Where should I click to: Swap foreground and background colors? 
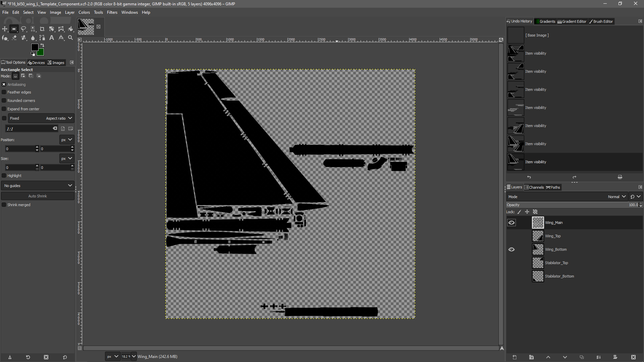pyautogui.click(x=42, y=45)
